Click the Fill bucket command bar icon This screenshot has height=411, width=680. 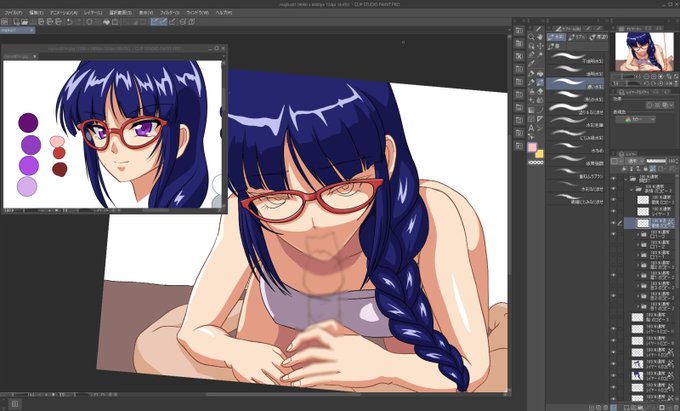106,22
